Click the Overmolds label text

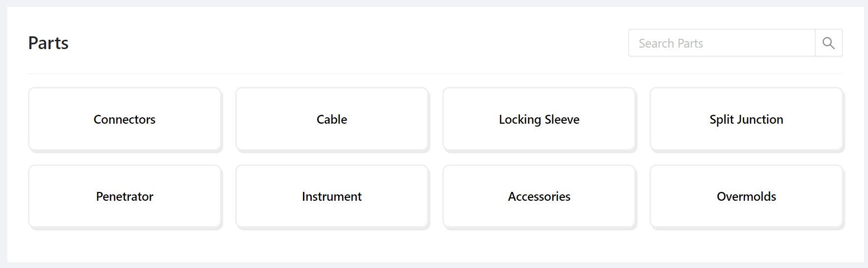point(746,196)
